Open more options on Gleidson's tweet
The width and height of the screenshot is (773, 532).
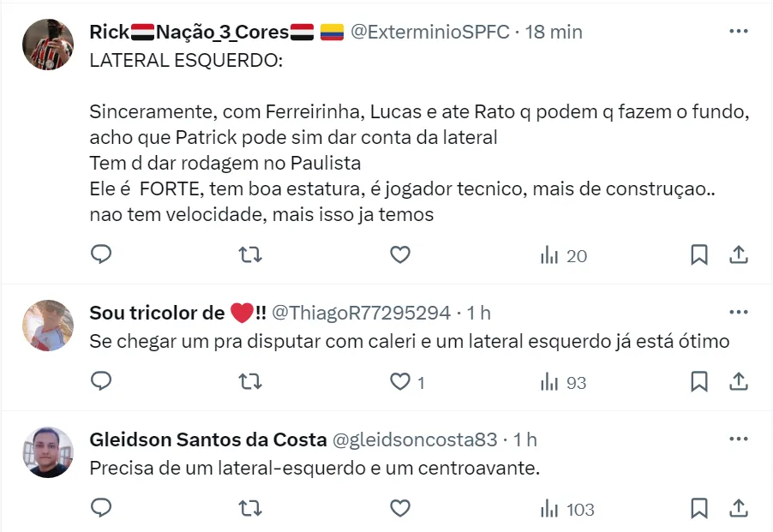pyautogui.click(x=738, y=439)
